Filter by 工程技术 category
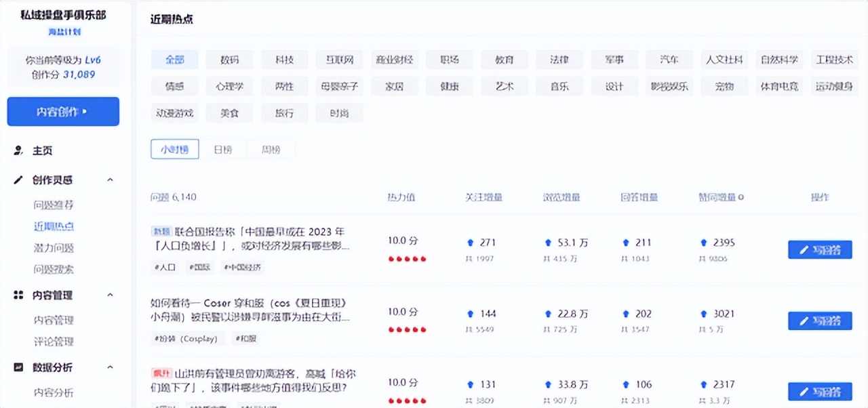 [x=835, y=60]
